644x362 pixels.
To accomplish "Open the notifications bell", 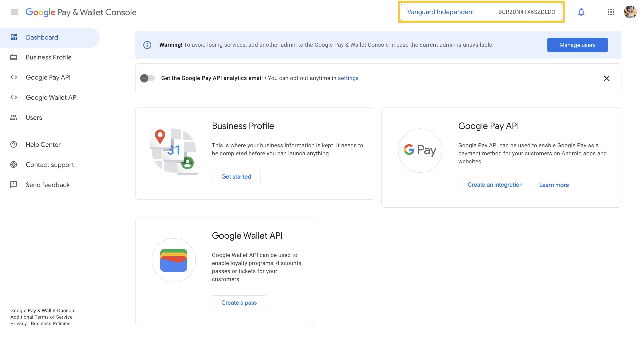I will [581, 12].
